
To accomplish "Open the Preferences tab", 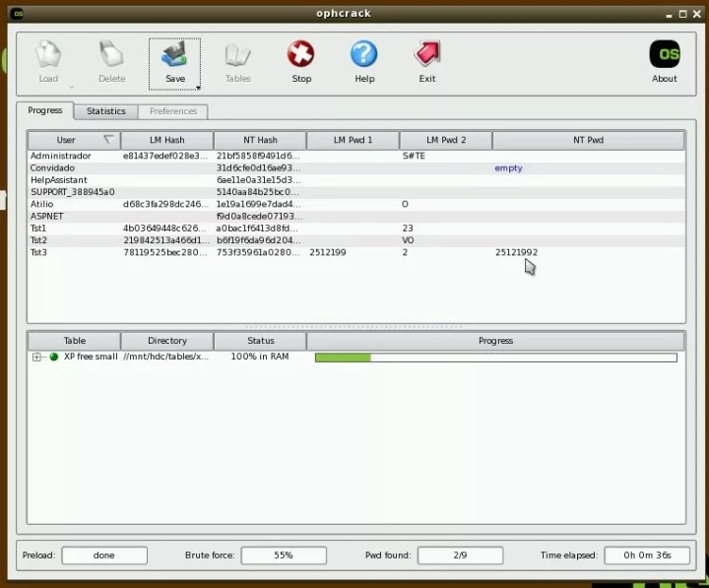I will tap(173, 111).
